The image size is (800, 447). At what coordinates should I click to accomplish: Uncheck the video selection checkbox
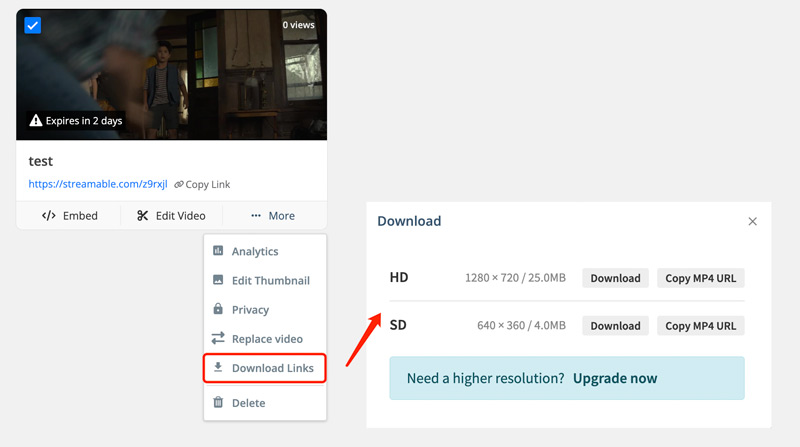(x=33, y=25)
